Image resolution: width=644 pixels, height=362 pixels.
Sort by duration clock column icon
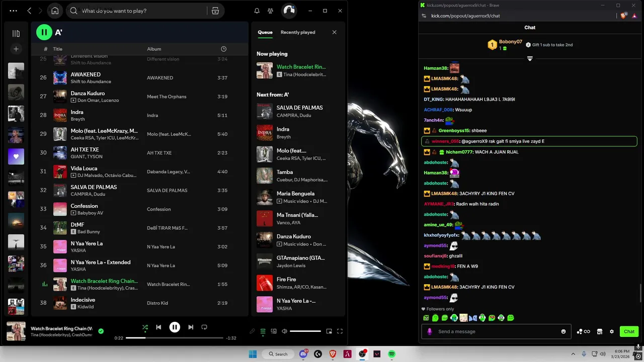click(223, 49)
